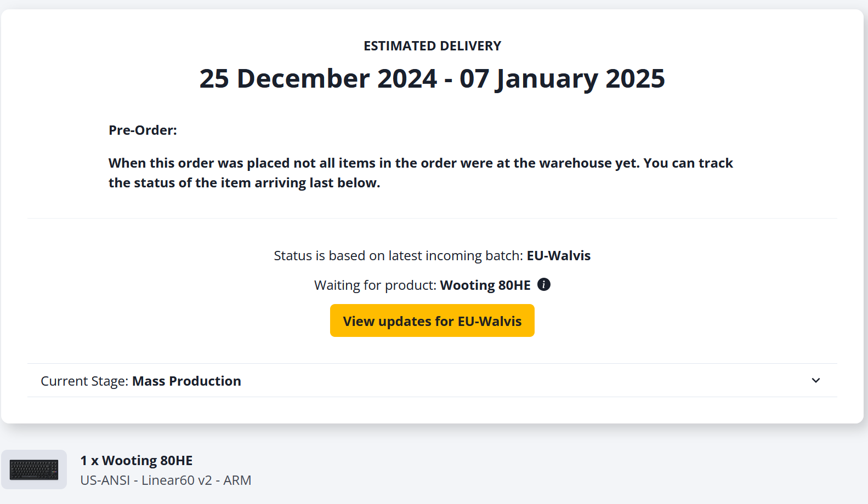Open View updates for EU-Walvis
Screen dimensions: 868x504
coord(432,320)
